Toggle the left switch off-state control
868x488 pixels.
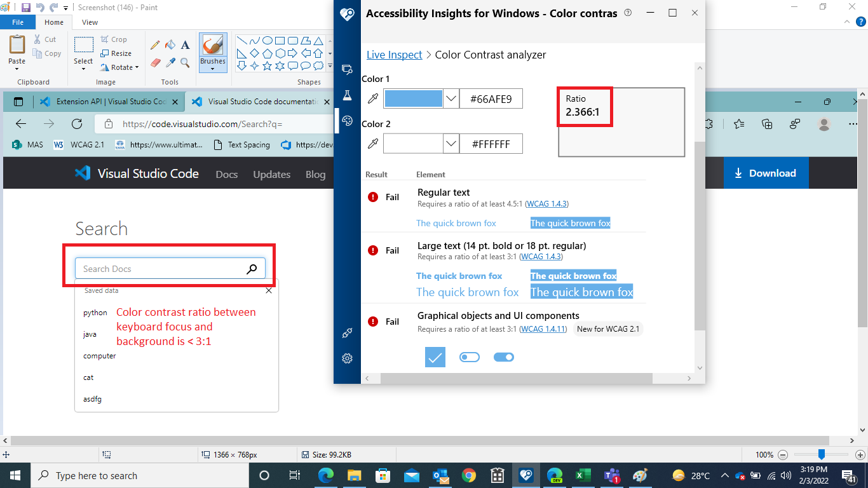(x=470, y=357)
